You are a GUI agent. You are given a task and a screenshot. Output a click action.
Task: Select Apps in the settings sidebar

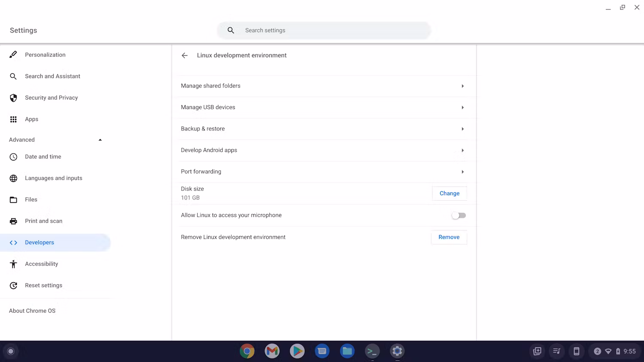click(x=31, y=119)
